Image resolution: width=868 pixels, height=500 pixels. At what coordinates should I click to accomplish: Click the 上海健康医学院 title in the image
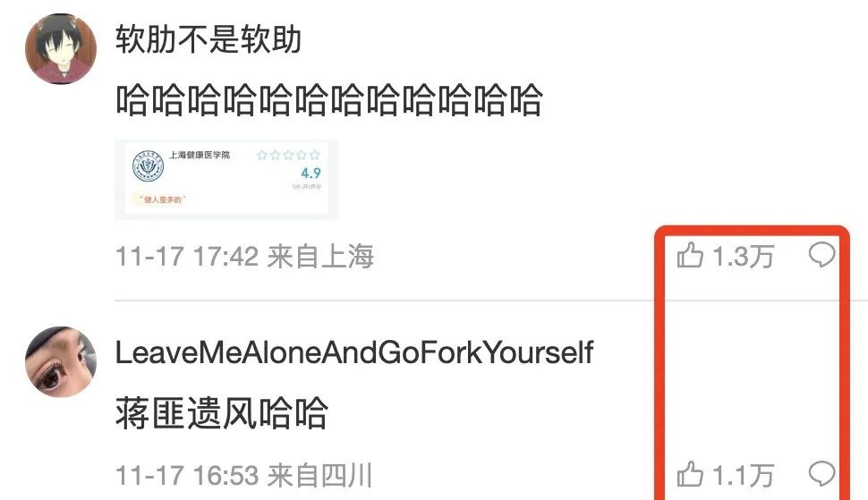coord(200,155)
